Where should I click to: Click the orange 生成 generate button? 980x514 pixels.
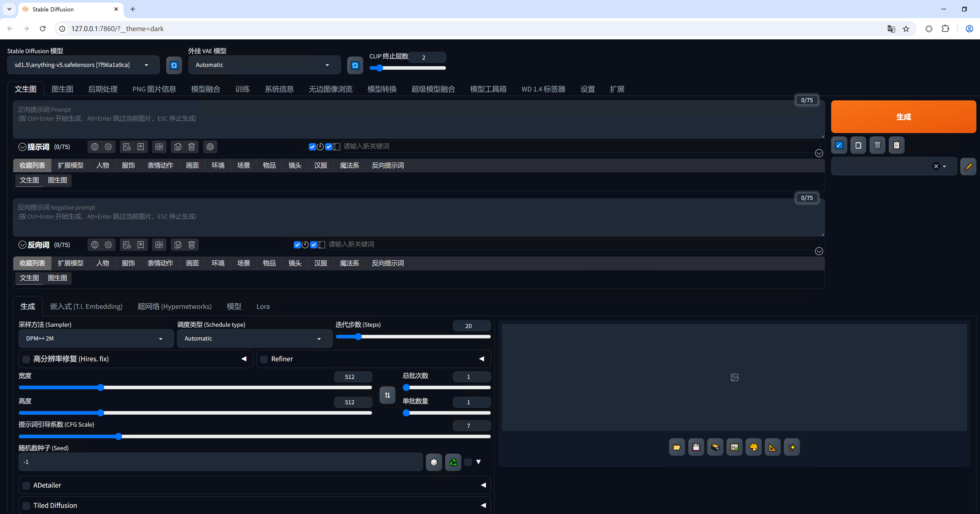pyautogui.click(x=904, y=117)
